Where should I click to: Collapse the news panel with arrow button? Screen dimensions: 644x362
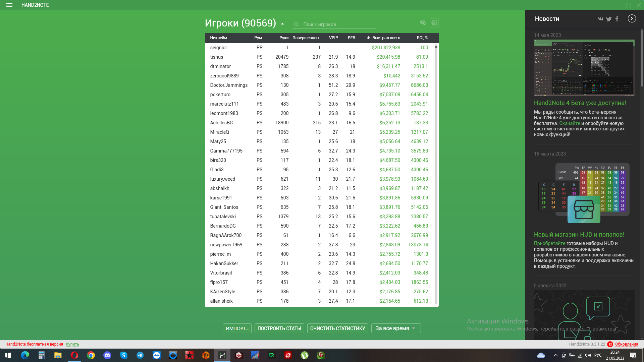(632, 18)
